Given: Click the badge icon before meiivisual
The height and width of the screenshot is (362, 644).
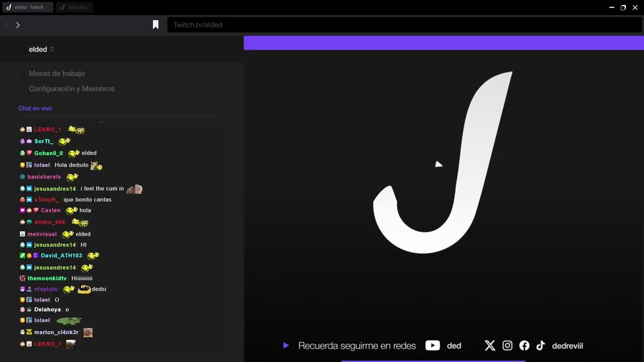Looking at the screenshot, I should (x=22, y=234).
